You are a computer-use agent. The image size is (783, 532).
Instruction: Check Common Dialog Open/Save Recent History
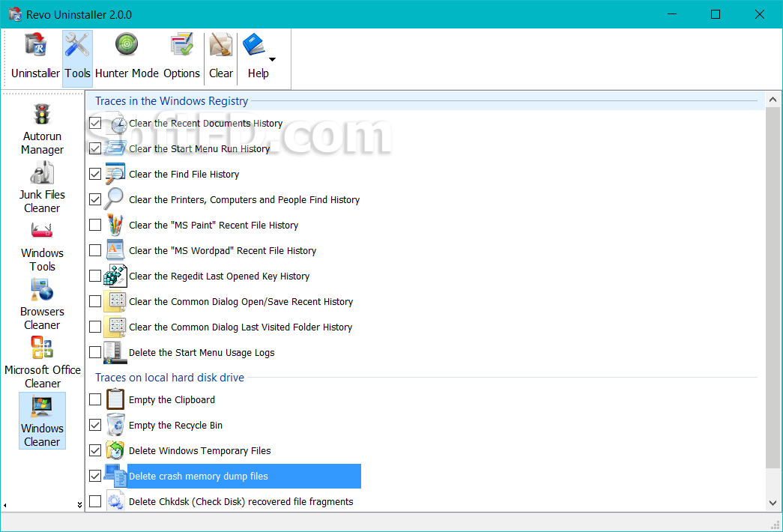pyautogui.click(x=95, y=301)
